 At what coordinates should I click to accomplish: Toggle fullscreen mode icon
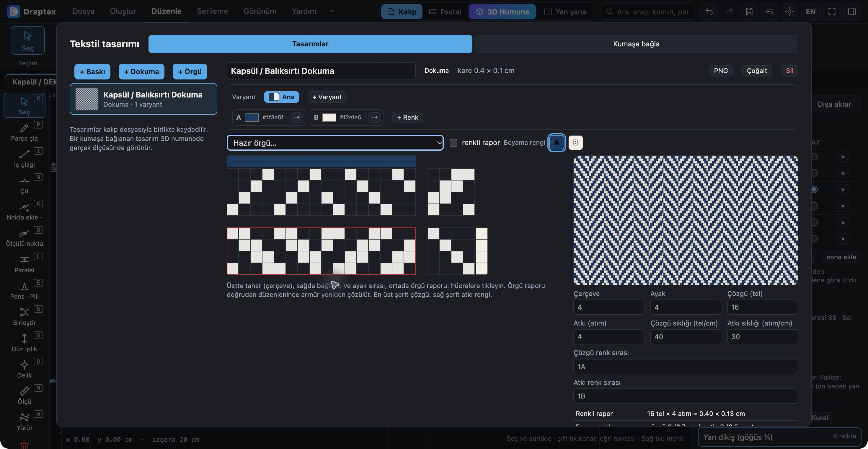click(832, 12)
